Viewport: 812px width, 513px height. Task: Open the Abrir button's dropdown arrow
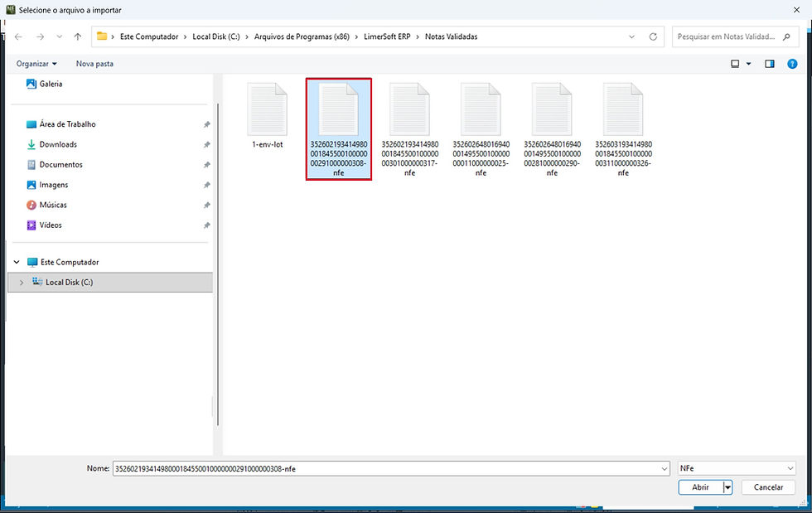click(727, 487)
